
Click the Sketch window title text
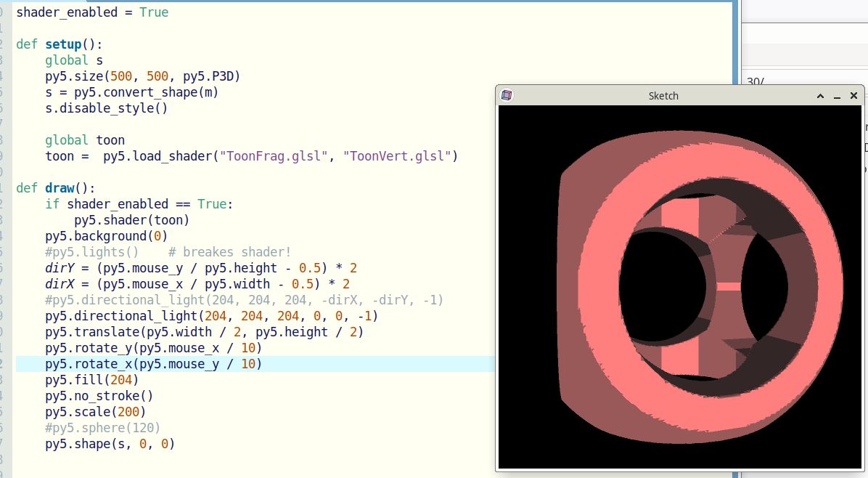coord(663,96)
